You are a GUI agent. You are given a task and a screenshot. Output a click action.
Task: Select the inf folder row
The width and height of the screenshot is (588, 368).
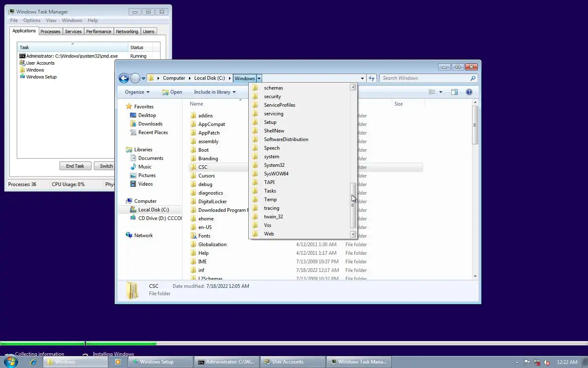tap(305, 270)
